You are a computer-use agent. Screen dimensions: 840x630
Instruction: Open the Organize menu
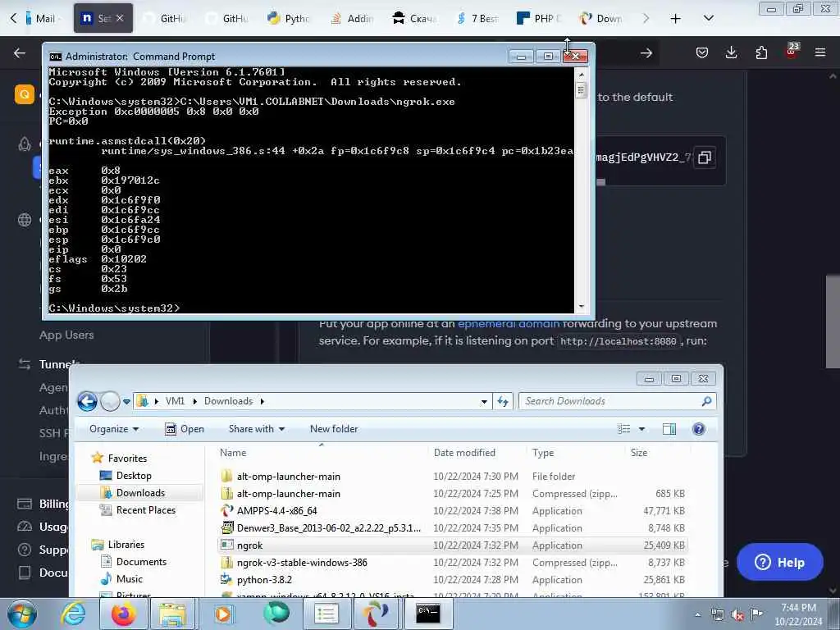coord(114,429)
